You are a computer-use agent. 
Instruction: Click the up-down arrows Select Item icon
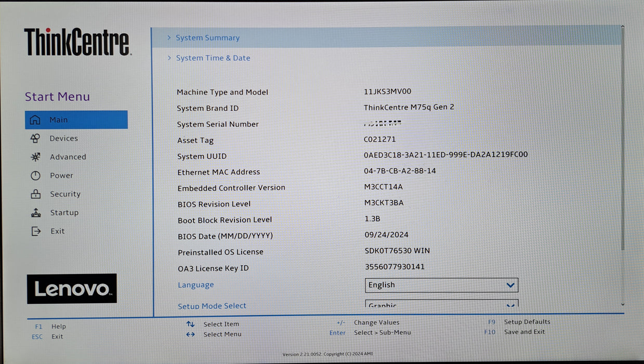click(x=190, y=324)
